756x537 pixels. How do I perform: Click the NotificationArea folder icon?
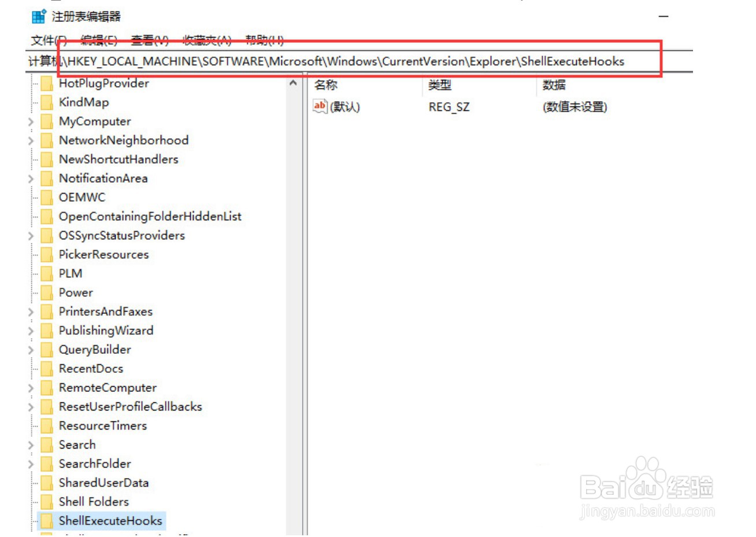[46, 178]
